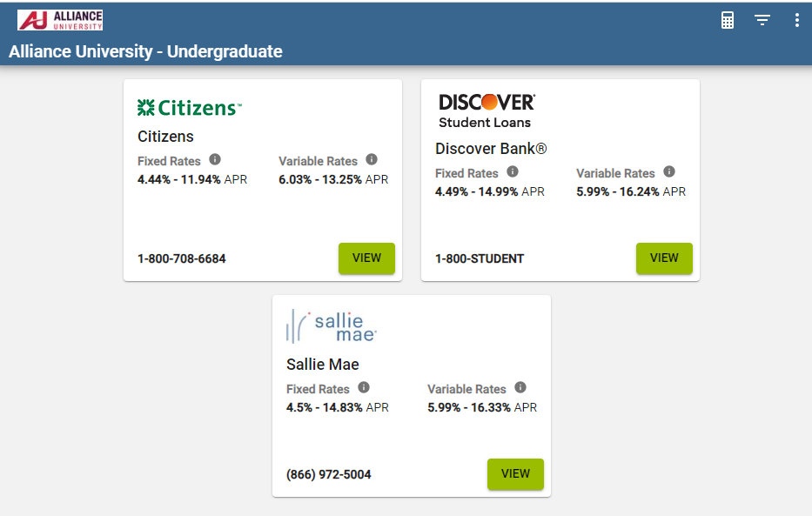The width and height of the screenshot is (812, 516).
Task: Click the 4.5% - 14.83% APR fixed rate
Action: (x=338, y=408)
